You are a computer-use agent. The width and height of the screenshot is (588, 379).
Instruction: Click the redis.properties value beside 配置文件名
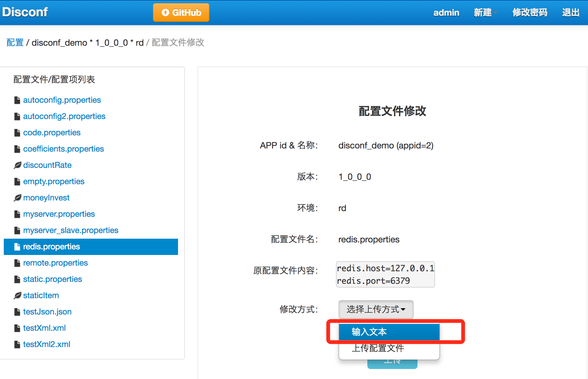pyautogui.click(x=369, y=240)
